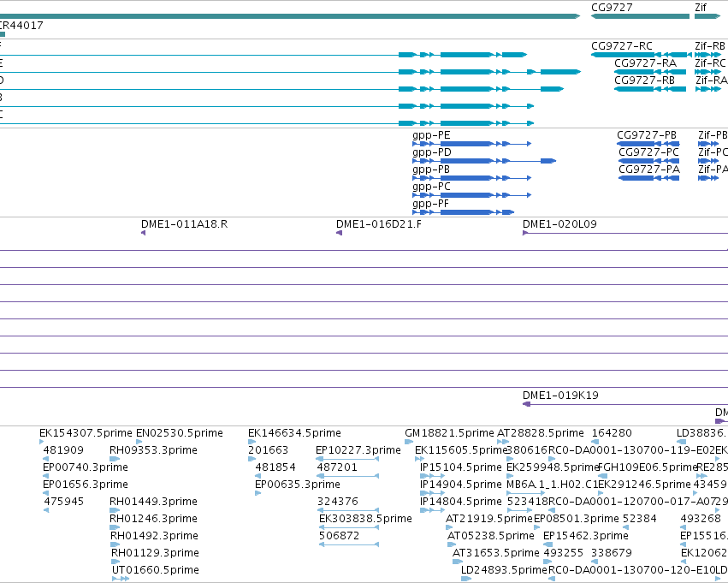
Task: Open the 201663 EST label
Action: (268, 450)
